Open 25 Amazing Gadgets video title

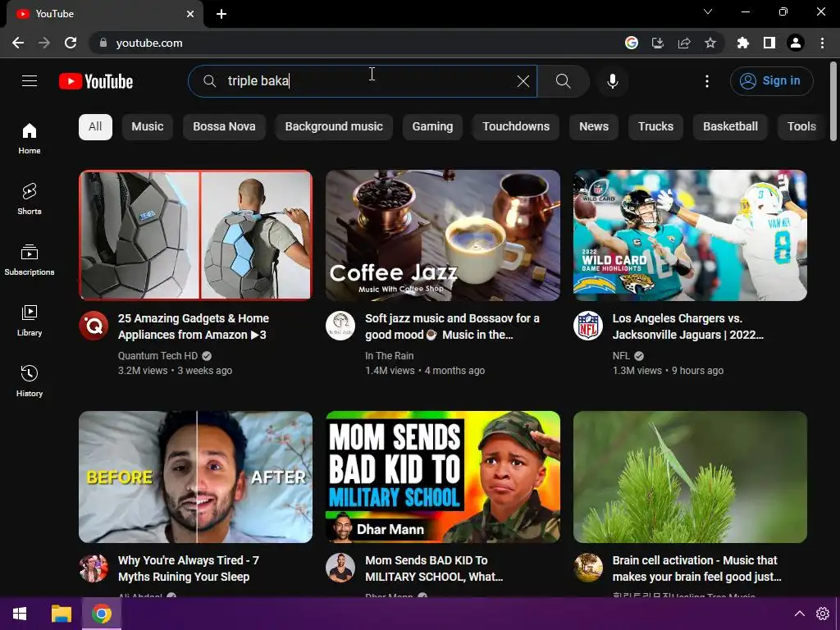pos(194,326)
